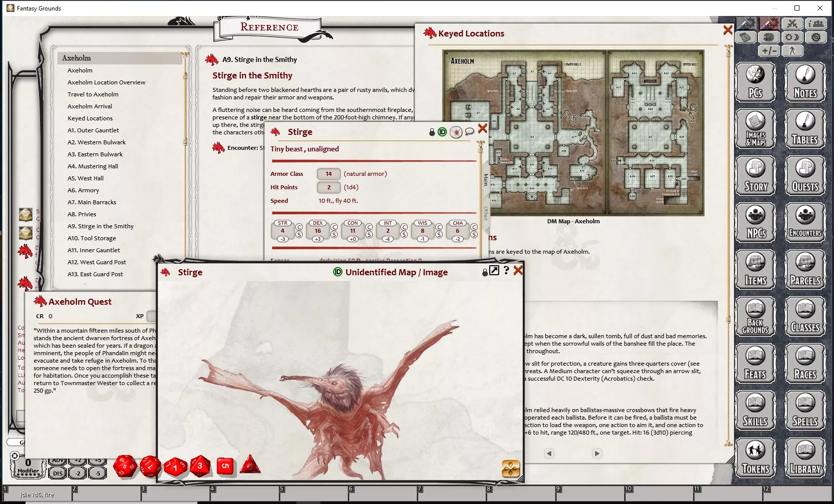The height and width of the screenshot is (504, 834).
Task: Open the DM Map - Axeholm thumbnail
Action: [x=573, y=133]
